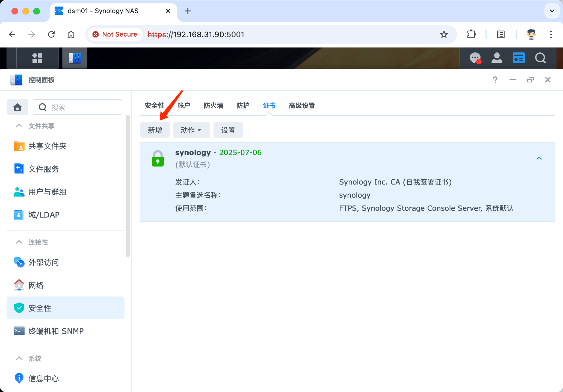Select 文件服务 in the sidebar
Viewport: 563px width, 392px height.
pyautogui.click(x=43, y=169)
